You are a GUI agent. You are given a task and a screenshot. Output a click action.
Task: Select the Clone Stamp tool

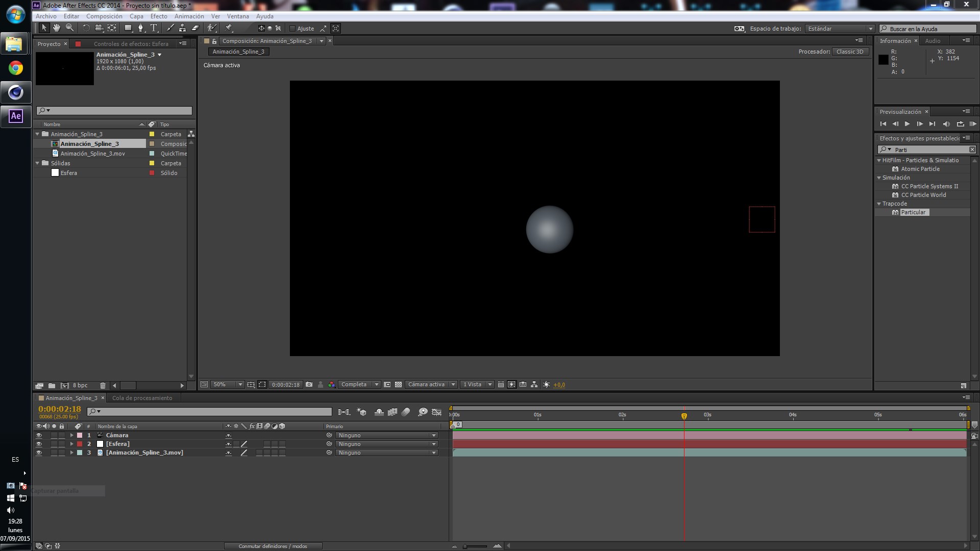[x=182, y=28]
